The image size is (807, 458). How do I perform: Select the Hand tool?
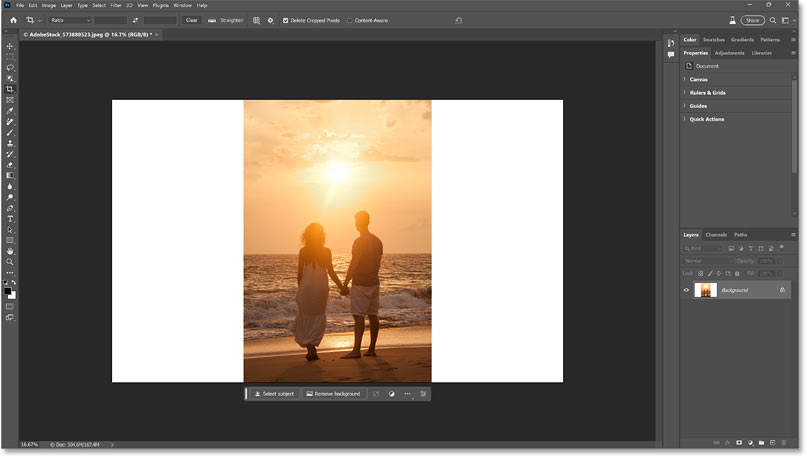pos(10,251)
